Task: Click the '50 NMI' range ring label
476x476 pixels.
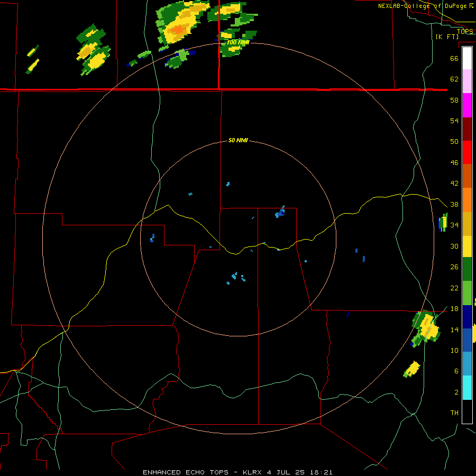Action: coord(238,140)
